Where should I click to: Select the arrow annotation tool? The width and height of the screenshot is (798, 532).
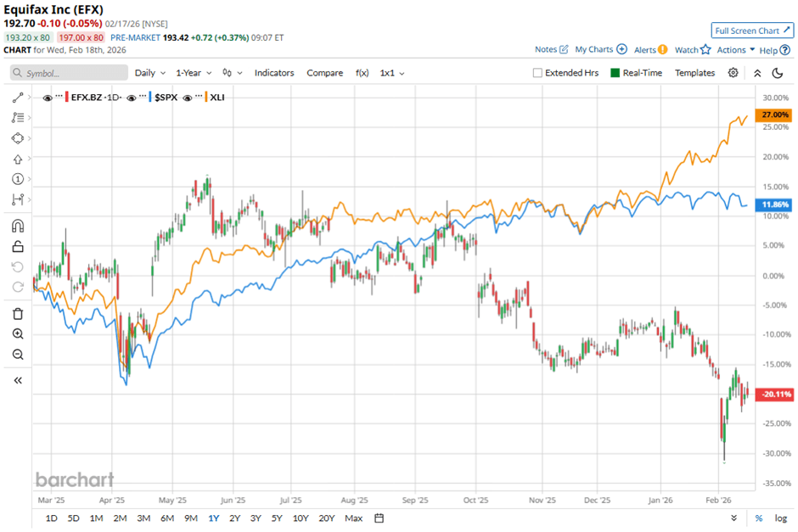click(x=17, y=160)
